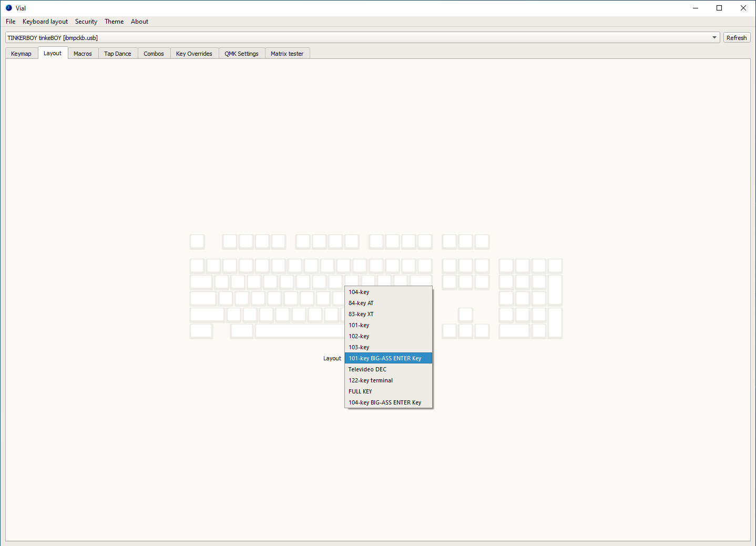The width and height of the screenshot is (756, 546).
Task: Open the Matrix tester tab
Action: (x=287, y=54)
